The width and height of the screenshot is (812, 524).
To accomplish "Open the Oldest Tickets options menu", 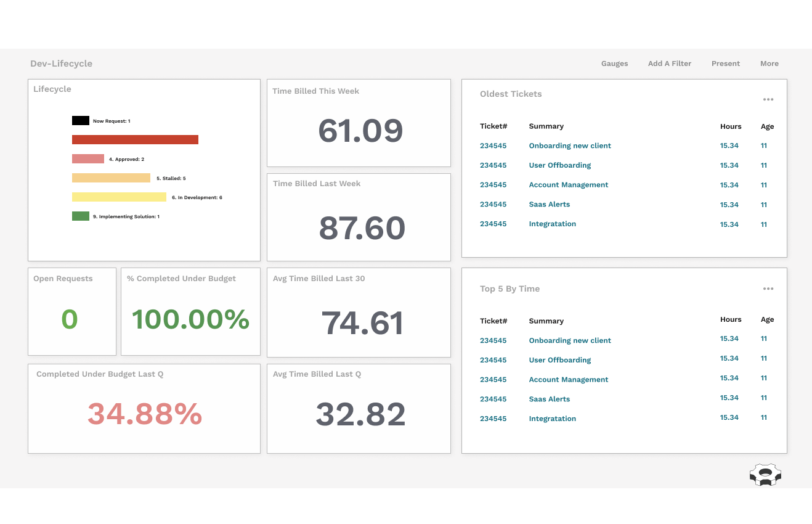I will [x=768, y=99].
